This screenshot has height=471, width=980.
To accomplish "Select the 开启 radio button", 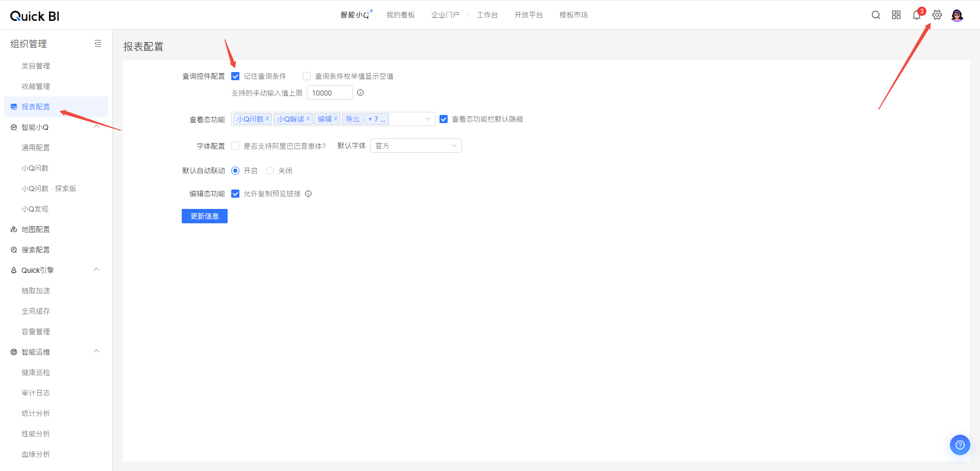I will [235, 171].
